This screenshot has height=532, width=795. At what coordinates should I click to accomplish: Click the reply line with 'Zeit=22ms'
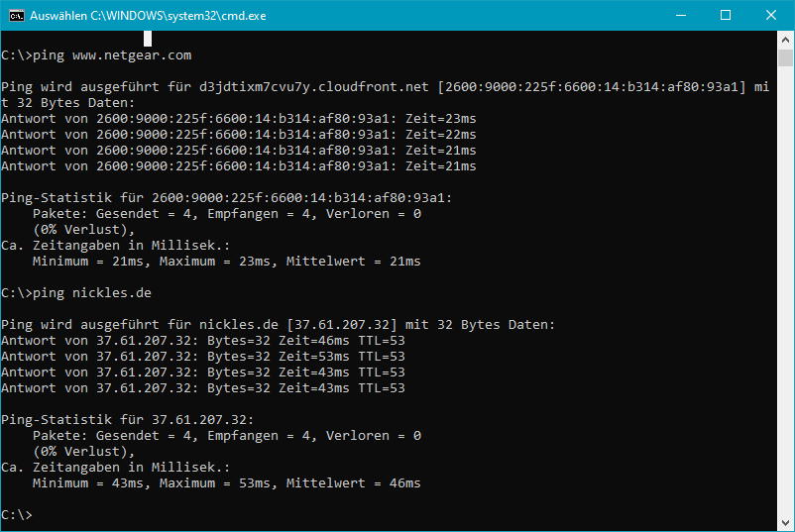[239, 135]
